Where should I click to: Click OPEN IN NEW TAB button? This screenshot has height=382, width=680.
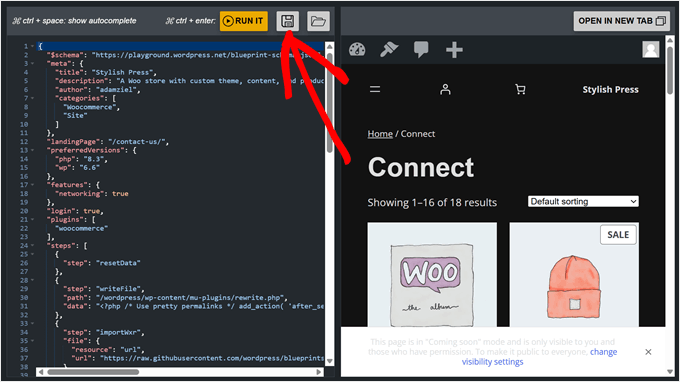coord(621,21)
